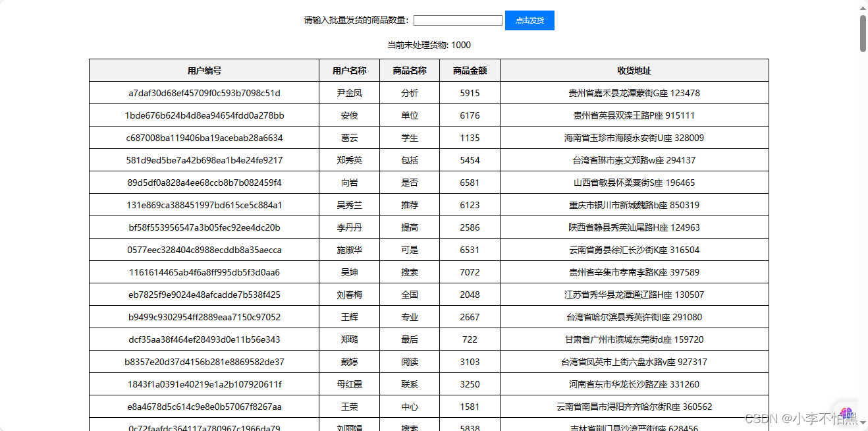The width and height of the screenshot is (868, 431).
Task: Click the user name 戴婷
Action: point(350,362)
